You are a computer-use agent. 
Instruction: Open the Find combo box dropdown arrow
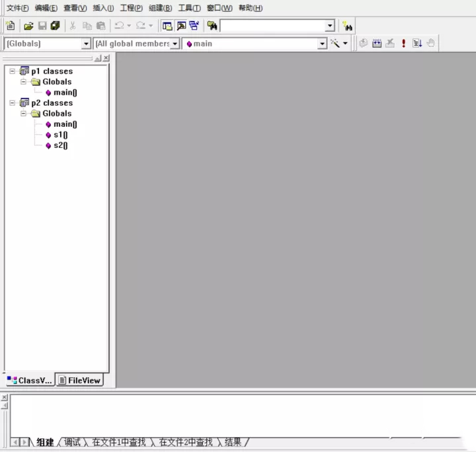[x=330, y=26]
